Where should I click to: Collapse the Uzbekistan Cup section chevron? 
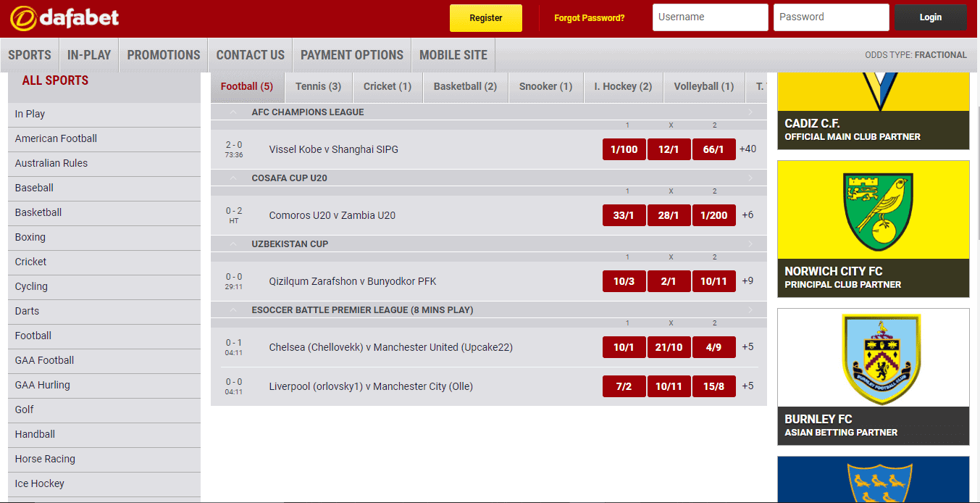click(233, 244)
